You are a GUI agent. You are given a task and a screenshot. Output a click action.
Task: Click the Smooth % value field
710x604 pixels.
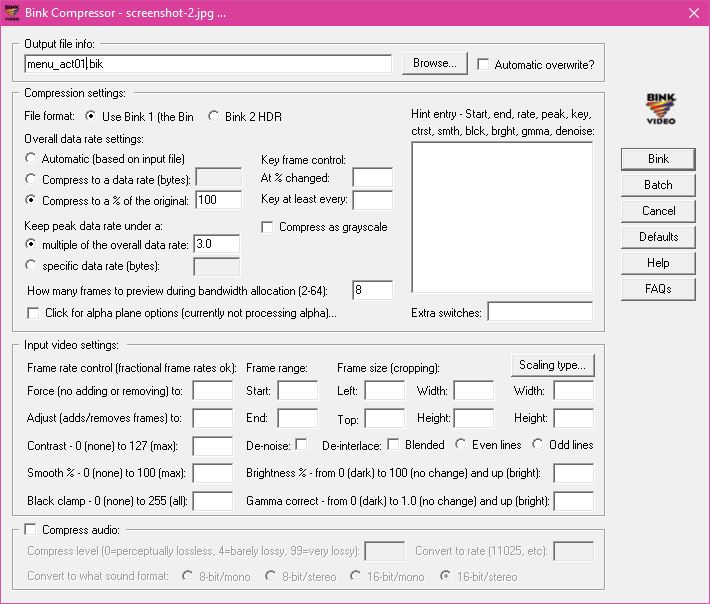point(212,473)
